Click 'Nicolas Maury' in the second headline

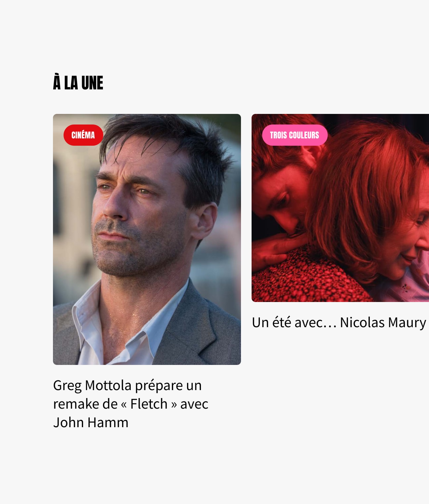click(383, 322)
